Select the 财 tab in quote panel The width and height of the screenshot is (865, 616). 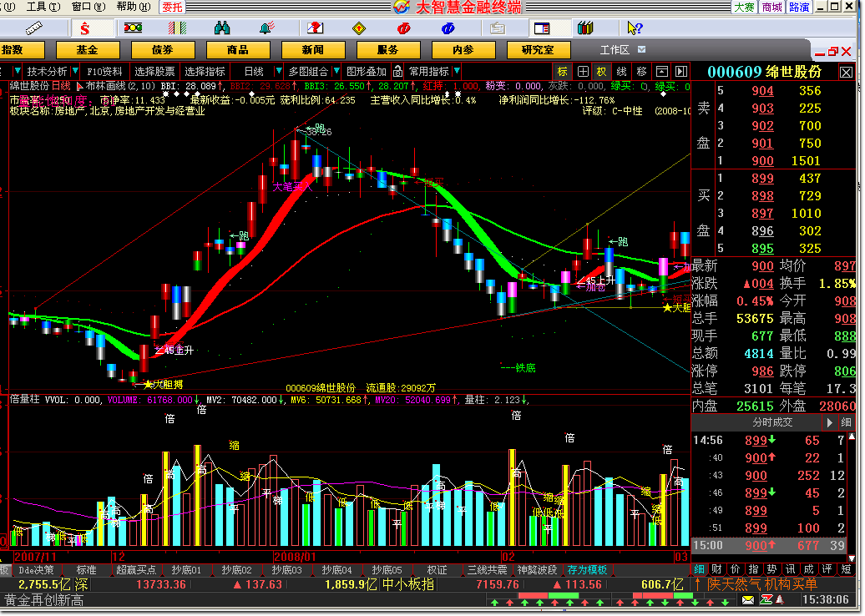click(716, 569)
